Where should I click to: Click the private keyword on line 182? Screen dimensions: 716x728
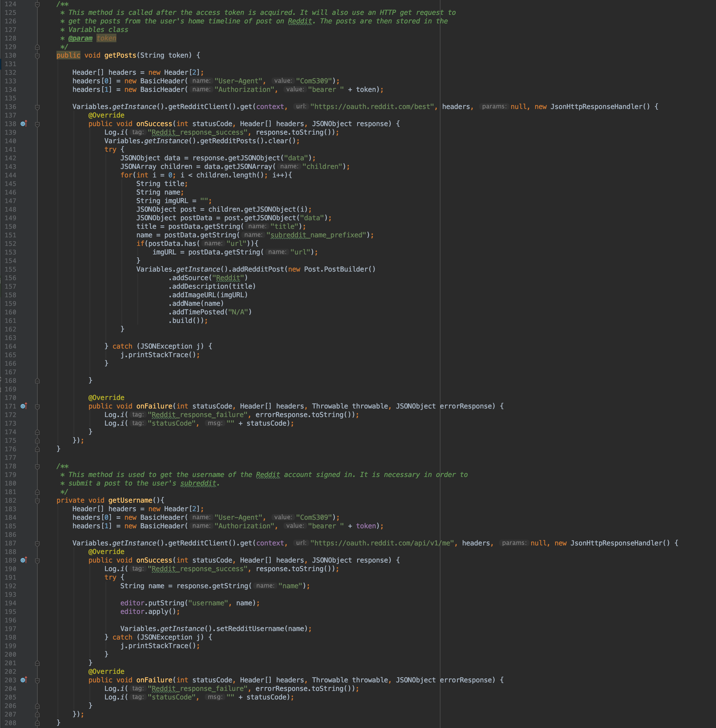(x=70, y=500)
